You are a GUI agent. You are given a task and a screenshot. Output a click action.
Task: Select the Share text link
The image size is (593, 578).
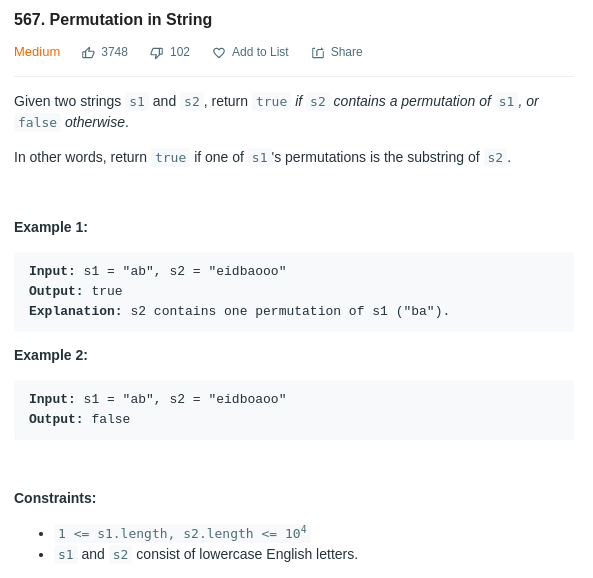[346, 52]
